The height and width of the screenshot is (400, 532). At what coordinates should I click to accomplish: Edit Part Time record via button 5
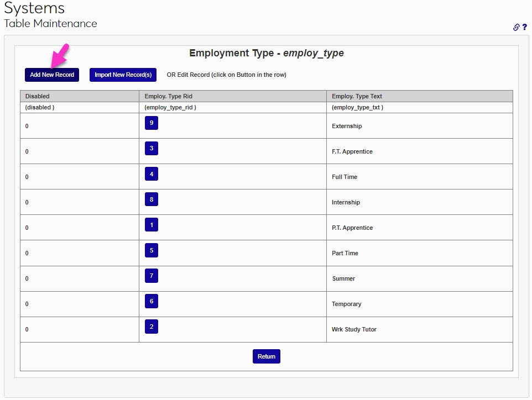152,250
